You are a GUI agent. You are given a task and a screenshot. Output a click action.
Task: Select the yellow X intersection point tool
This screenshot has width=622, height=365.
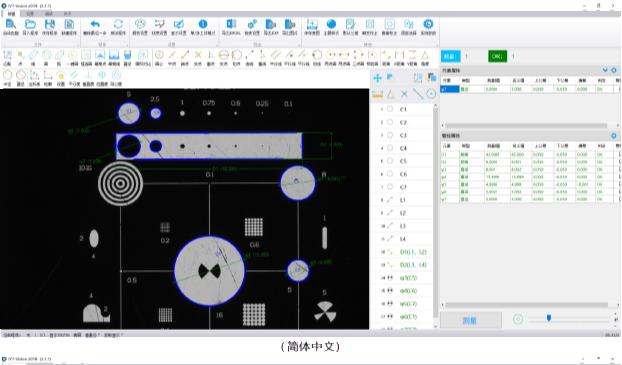point(198,55)
